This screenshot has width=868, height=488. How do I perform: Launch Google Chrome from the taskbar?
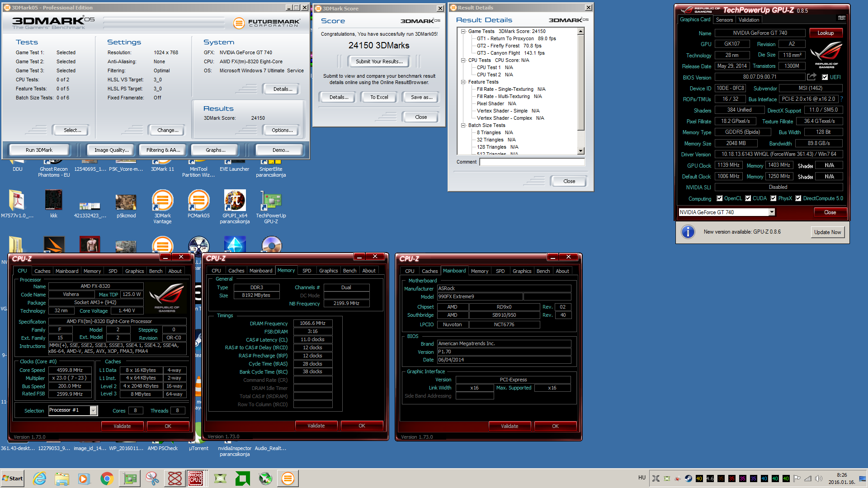click(x=107, y=479)
